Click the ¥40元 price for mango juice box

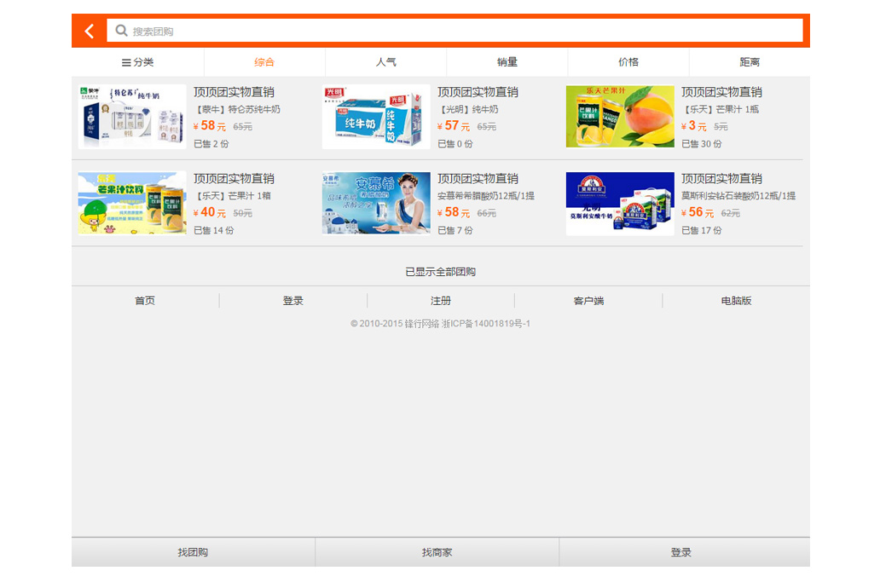pos(210,212)
